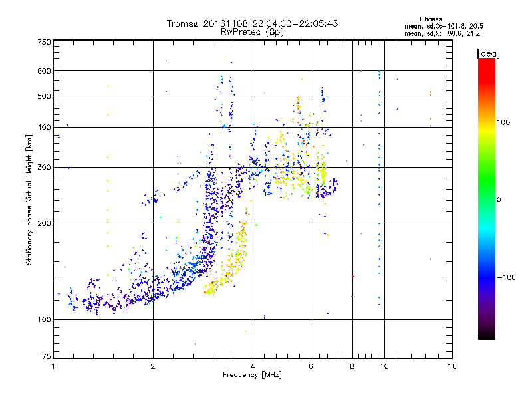
Task: Click the x-axis tick label '6'
Action: click(x=311, y=366)
